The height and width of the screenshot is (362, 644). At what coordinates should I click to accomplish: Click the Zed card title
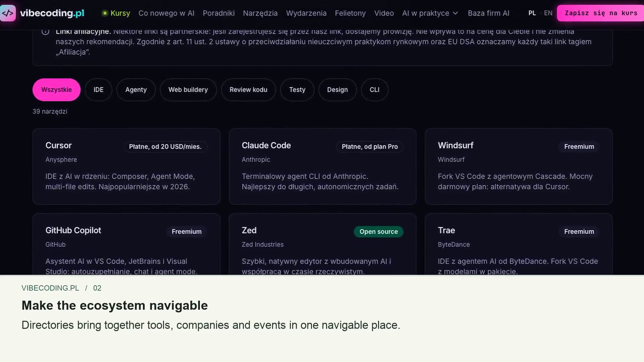tap(249, 231)
